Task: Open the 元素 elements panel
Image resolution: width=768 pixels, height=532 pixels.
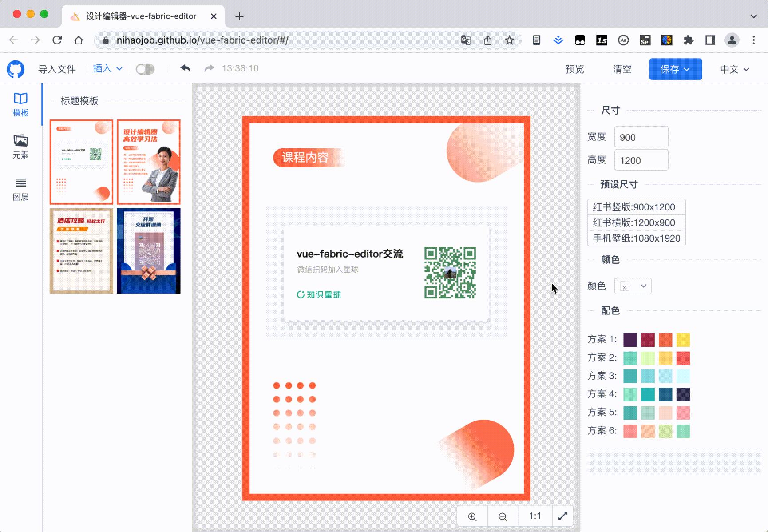Action: point(20,147)
